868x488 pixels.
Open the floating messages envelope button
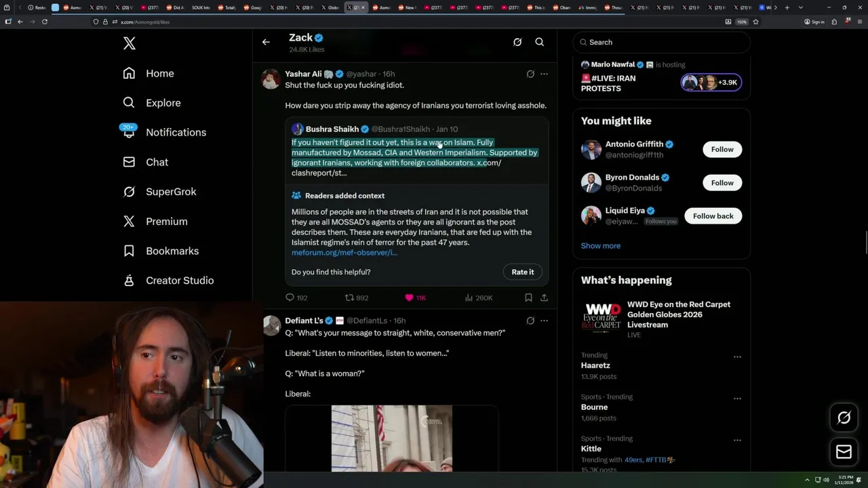click(844, 451)
